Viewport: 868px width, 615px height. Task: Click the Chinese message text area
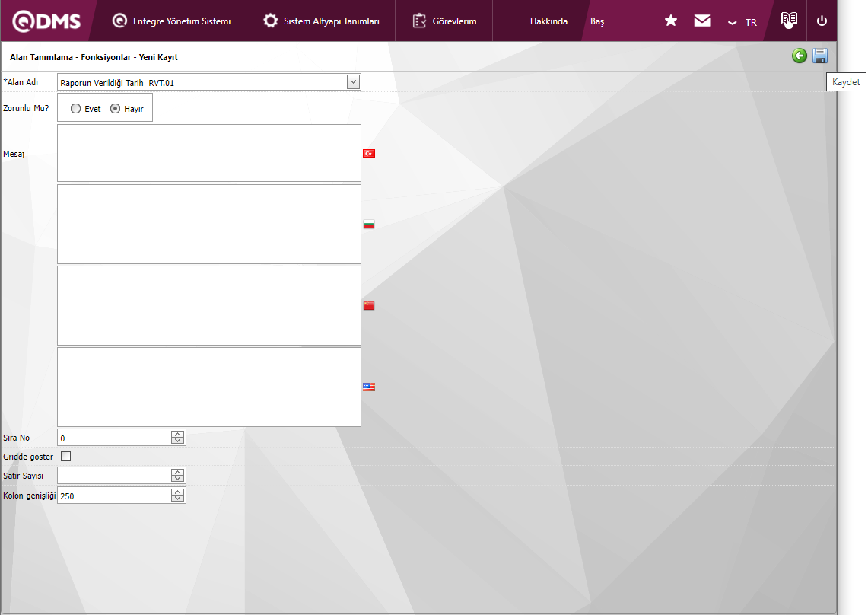[x=208, y=305]
